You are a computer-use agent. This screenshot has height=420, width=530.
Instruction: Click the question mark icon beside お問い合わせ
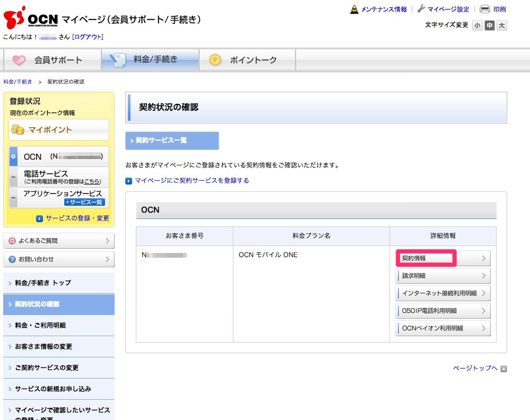point(12,259)
